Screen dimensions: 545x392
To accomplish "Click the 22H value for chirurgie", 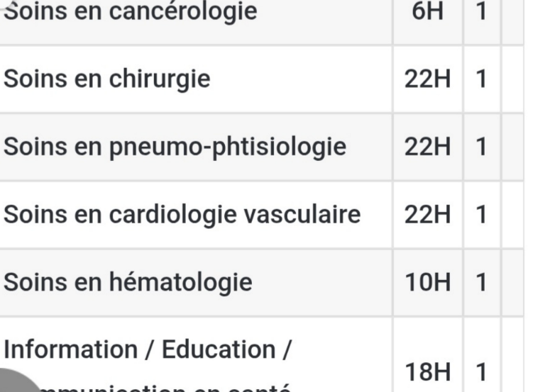I will pyautogui.click(x=427, y=79).
